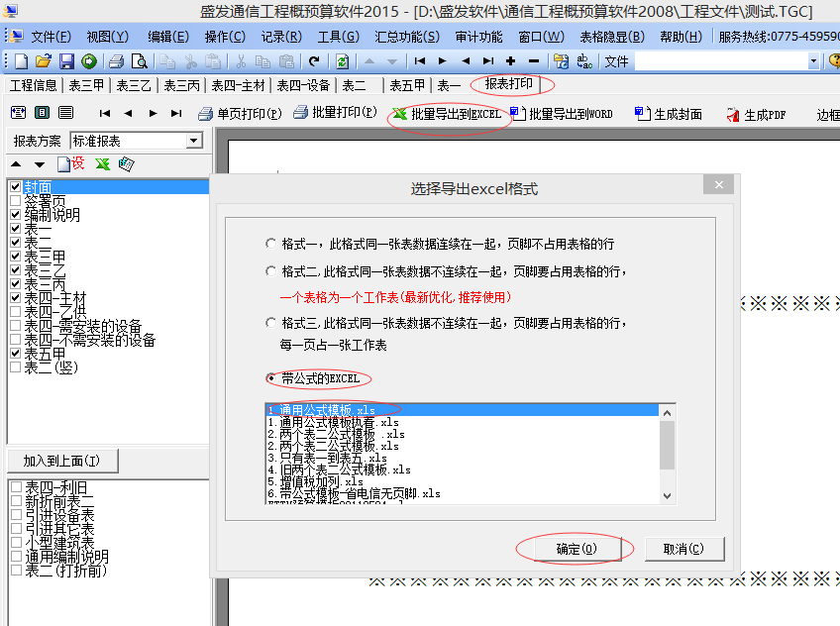Move report down with the black down triangle
Image resolution: width=840 pixels, height=626 pixels.
[40, 164]
